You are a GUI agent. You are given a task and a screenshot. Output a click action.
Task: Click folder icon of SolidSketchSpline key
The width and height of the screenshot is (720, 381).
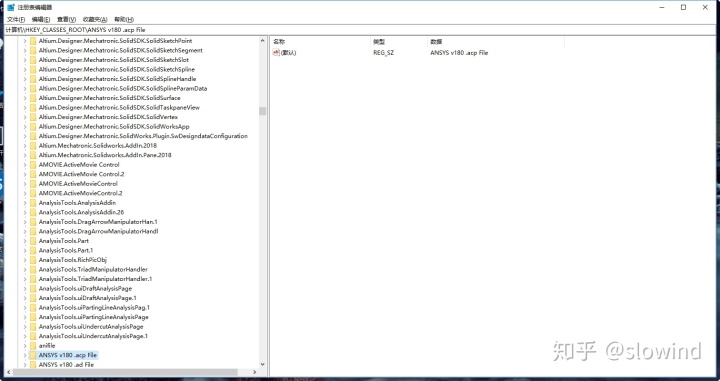coord(33,69)
